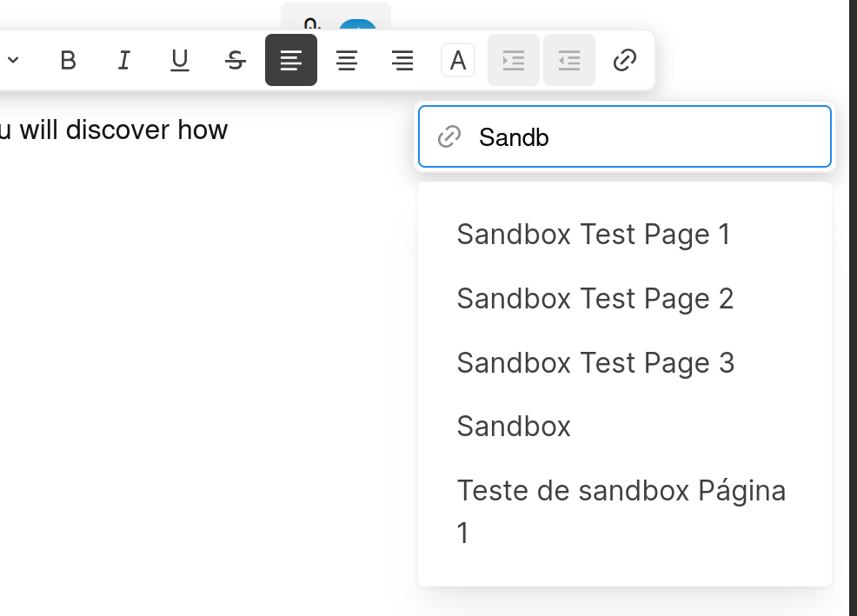Image resolution: width=857 pixels, height=616 pixels.
Task: Choose Teste de sandbox Página 1
Action: pyautogui.click(x=621, y=511)
